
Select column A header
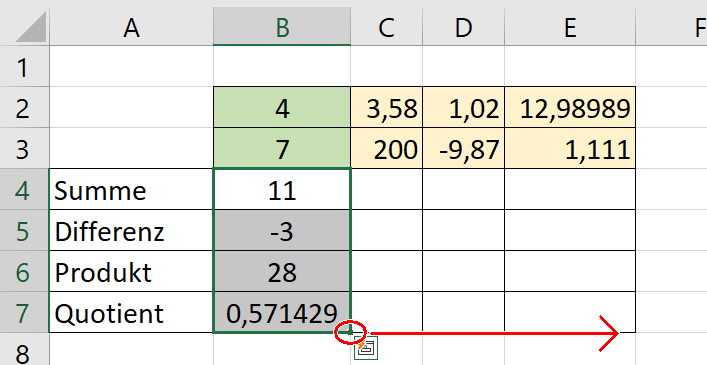click(x=131, y=27)
